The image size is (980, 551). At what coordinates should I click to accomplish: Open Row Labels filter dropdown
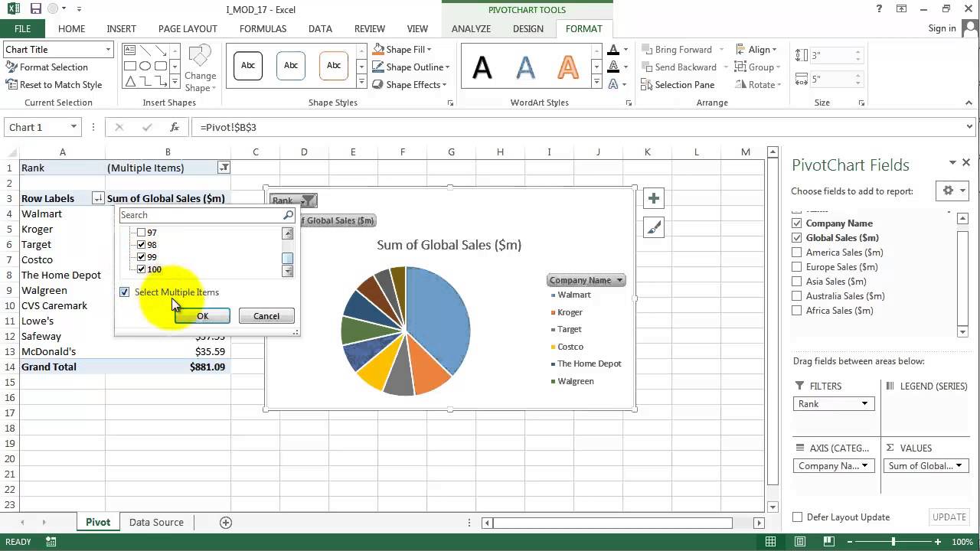pyautogui.click(x=97, y=198)
